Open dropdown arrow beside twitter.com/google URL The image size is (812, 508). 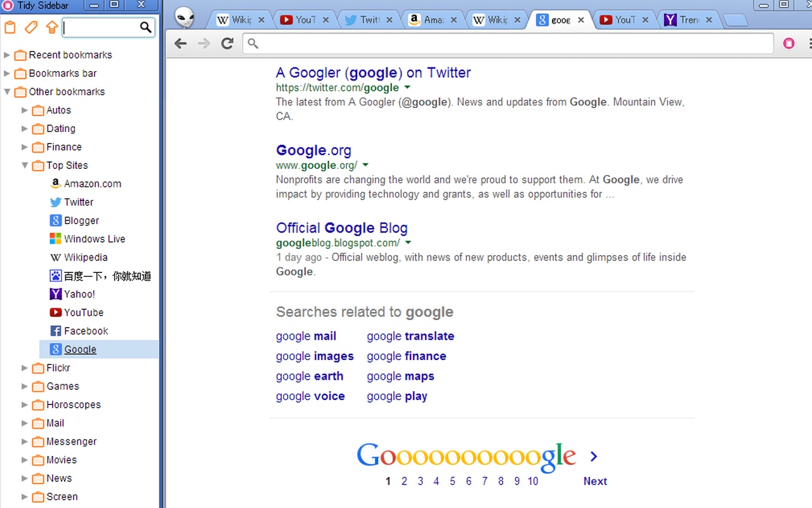pyautogui.click(x=407, y=88)
